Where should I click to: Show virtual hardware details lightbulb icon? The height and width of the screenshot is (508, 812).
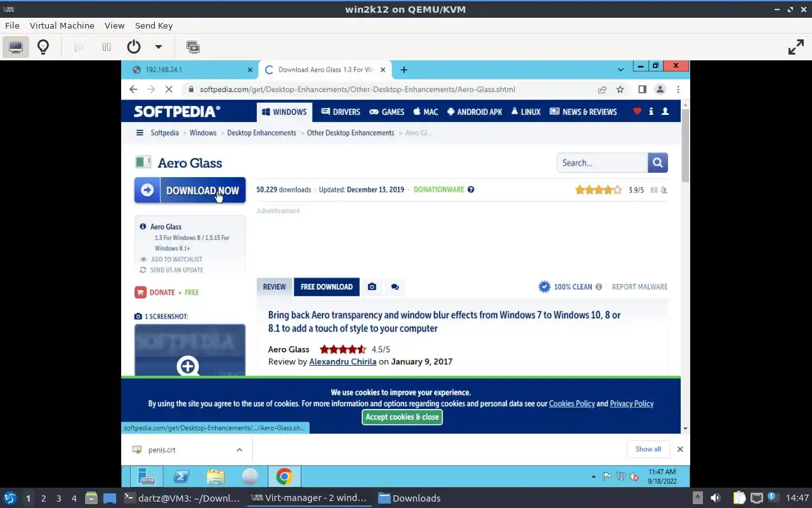click(x=43, y=47)
